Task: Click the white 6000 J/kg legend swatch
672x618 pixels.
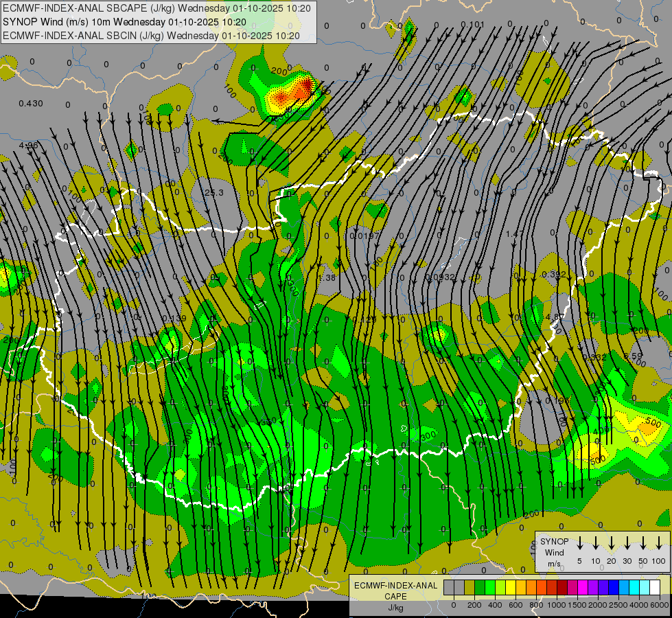Action: pyautogui.click(x=655, y=588)
